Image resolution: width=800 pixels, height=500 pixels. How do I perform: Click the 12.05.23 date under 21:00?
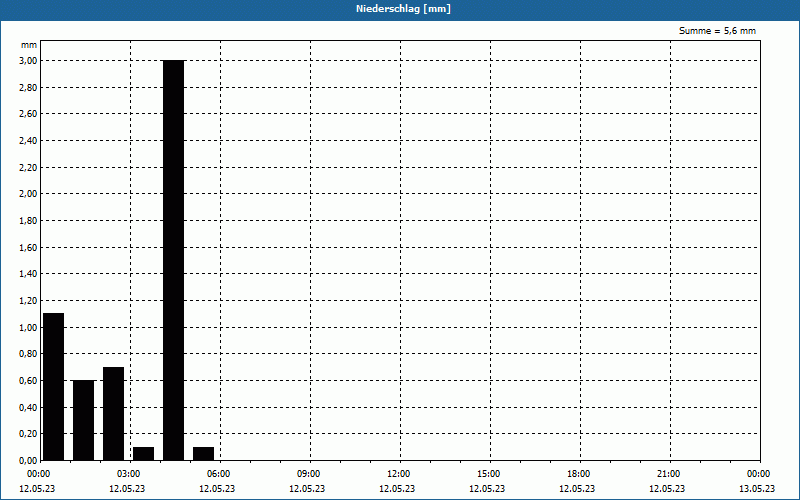point(667,489)
